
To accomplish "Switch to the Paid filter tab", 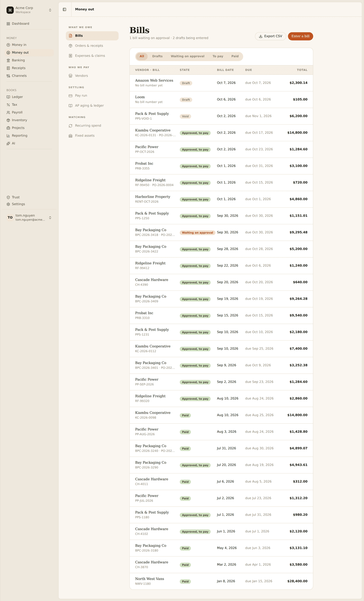I will (235, 56).
